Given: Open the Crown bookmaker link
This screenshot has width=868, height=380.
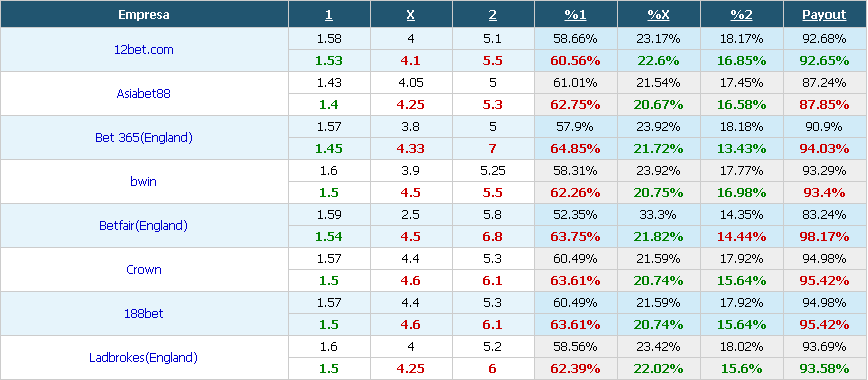Looking at the screenshot, I should [x=143, y=269].
